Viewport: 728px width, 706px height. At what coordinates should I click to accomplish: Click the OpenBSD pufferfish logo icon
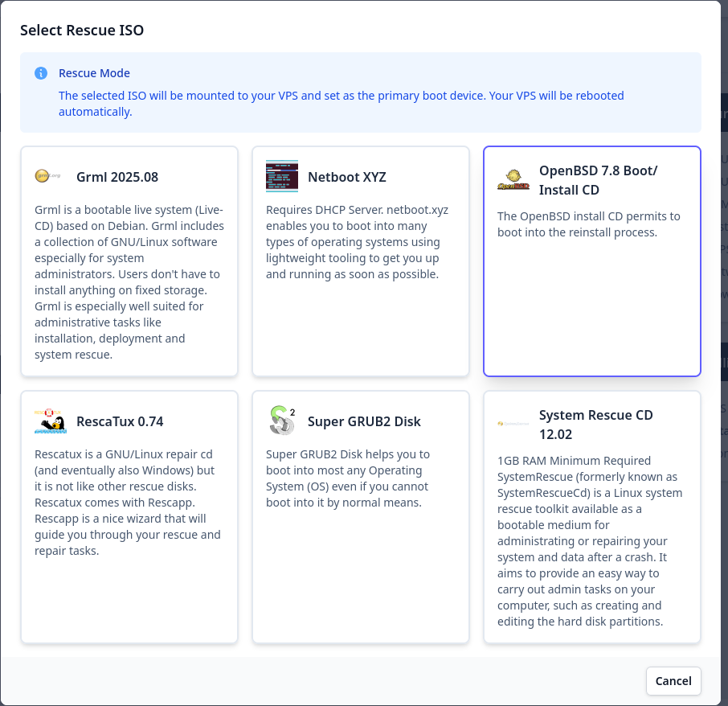513,180
